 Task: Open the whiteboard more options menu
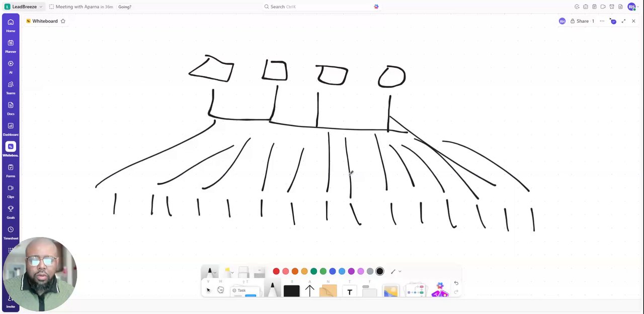pos(602,21)
